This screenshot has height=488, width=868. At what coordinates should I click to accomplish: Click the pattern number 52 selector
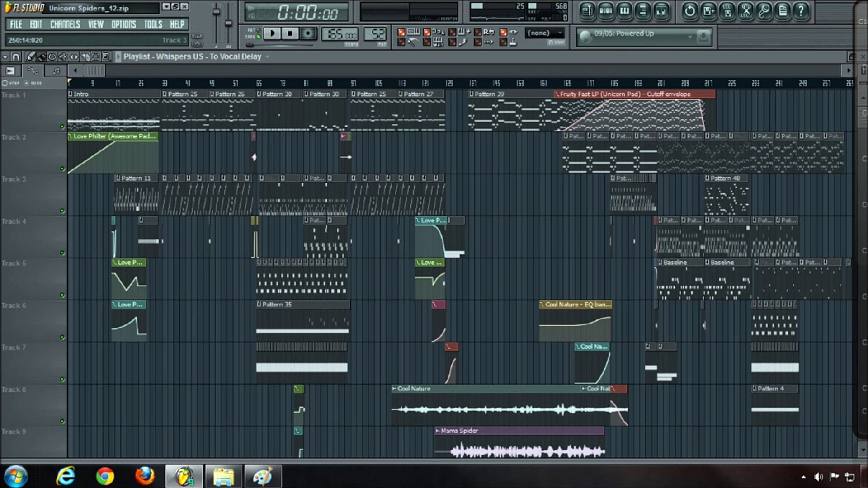click(375, 34)
